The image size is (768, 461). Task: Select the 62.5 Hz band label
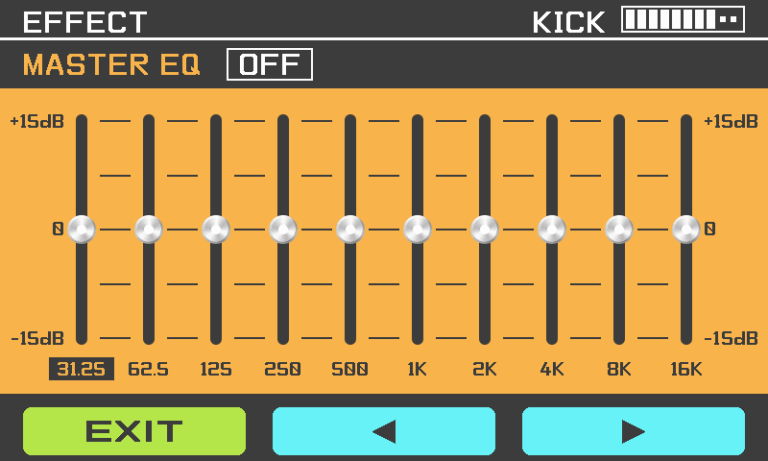[148, 369]
